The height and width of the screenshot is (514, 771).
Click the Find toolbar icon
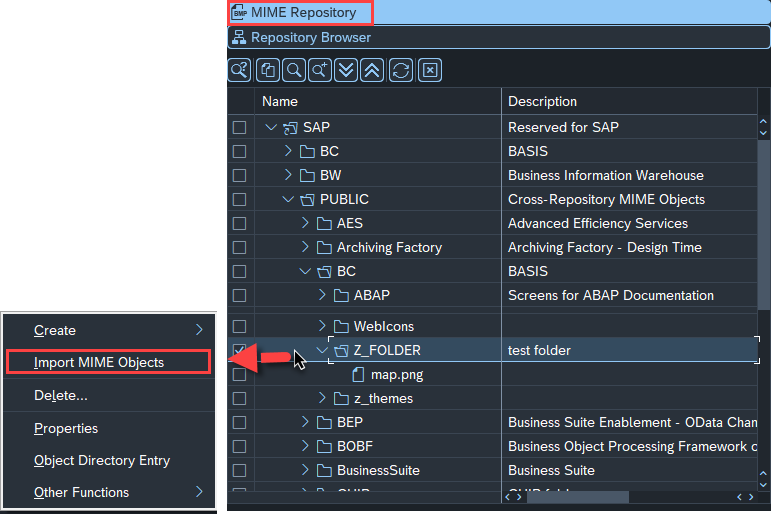tap(294, 70)
